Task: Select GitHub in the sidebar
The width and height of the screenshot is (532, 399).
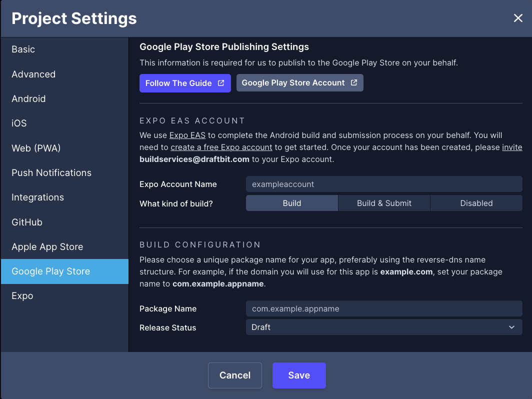Action: click(65, 222)
